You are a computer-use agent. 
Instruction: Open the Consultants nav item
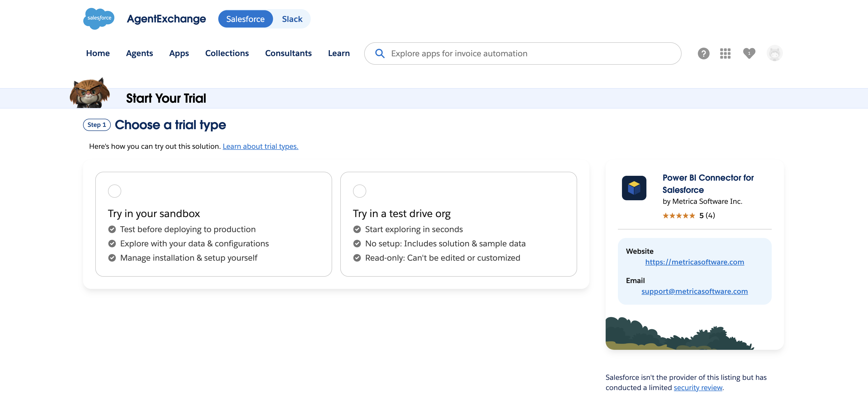288,53
